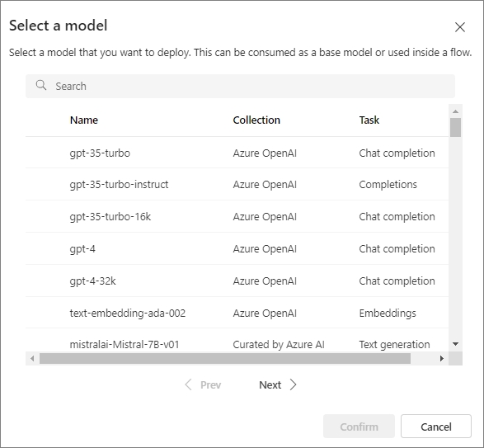Click the horizontal scroll right arrow
This screenshot has height=448, width=484.
442,358
